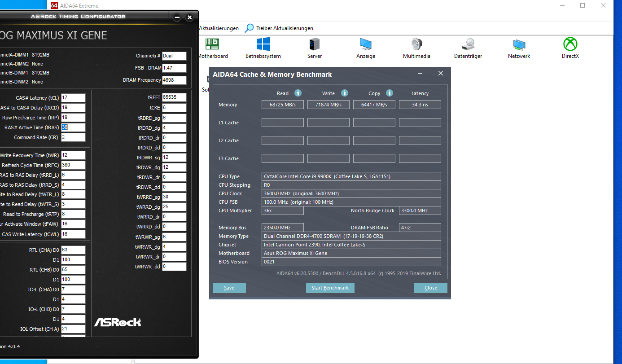622x364 pixels.
Task: Click the tRDWR_sg value field
Action: pos(174,158)
